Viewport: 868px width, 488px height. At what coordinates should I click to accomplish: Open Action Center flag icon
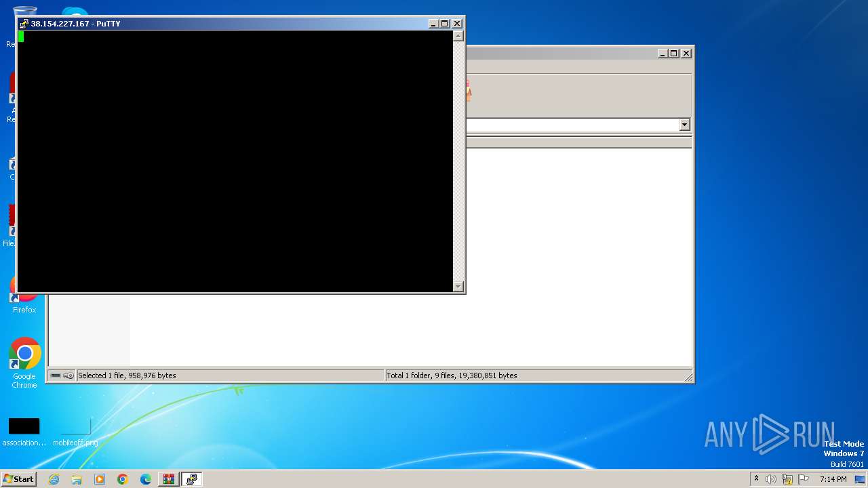[804, 479]
